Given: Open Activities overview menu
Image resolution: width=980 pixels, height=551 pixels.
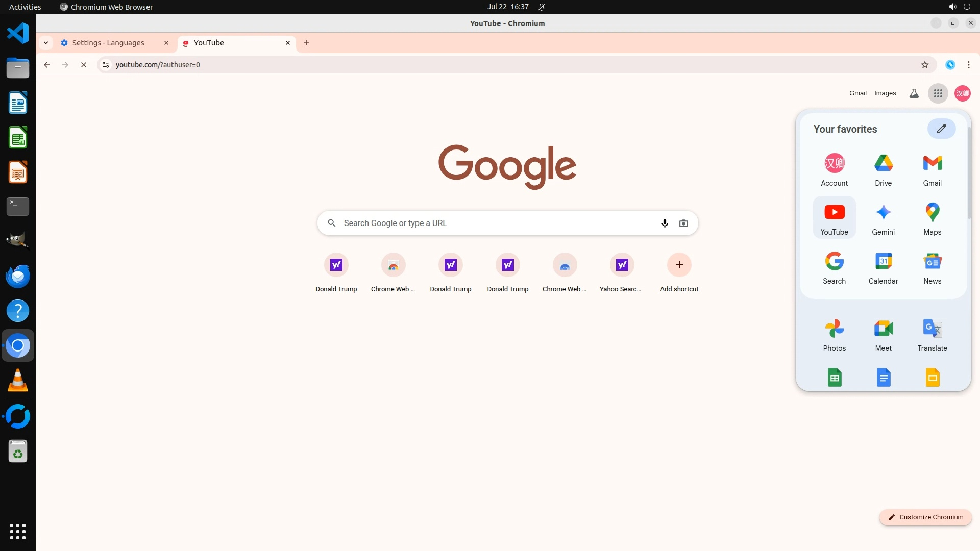Looking at the screenshot, I should coord(25,7).
